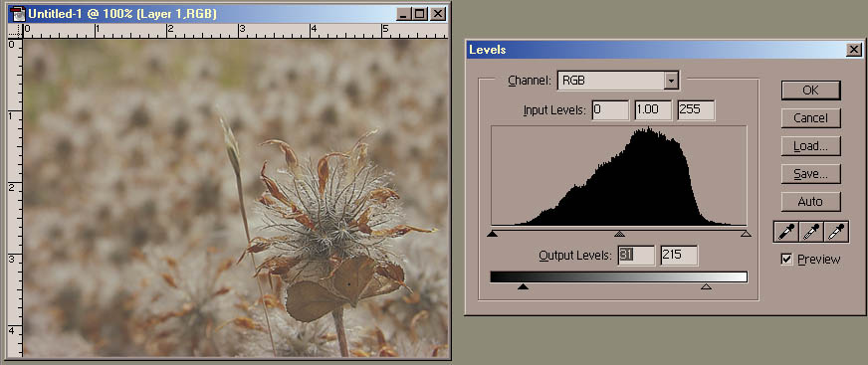Click the output gradient bar
Viewport: 868px width, 365px height.
(619, 276)
